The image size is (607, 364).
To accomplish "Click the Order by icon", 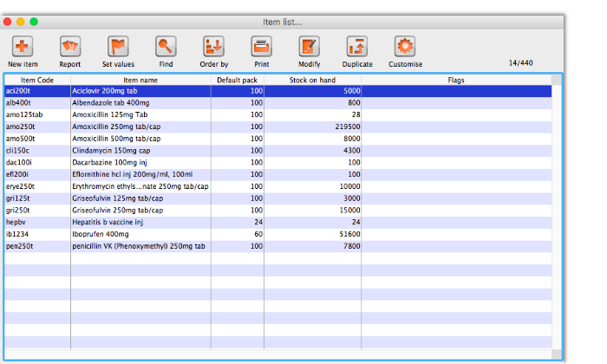I will point(213,47).
